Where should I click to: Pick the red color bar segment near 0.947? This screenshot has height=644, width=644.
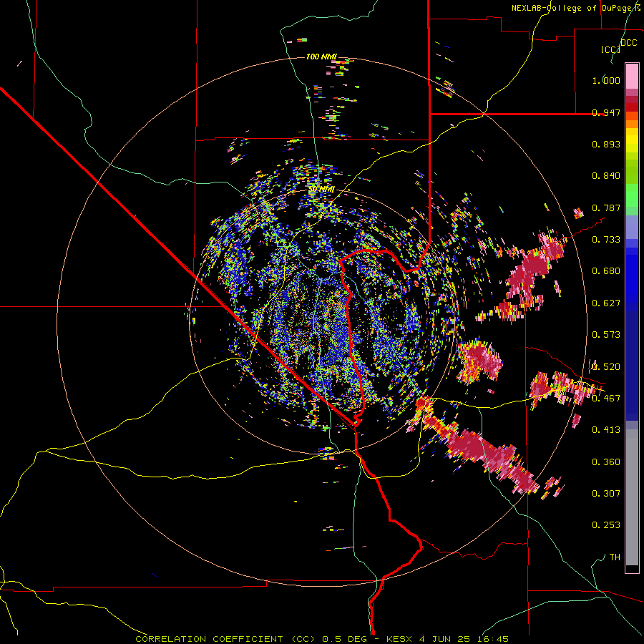(632, 107)
